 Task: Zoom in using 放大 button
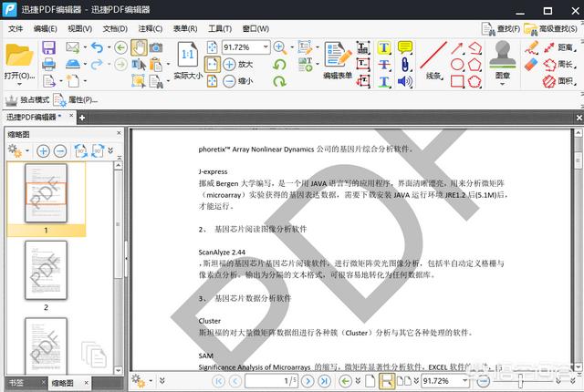[x=238, y=65]
